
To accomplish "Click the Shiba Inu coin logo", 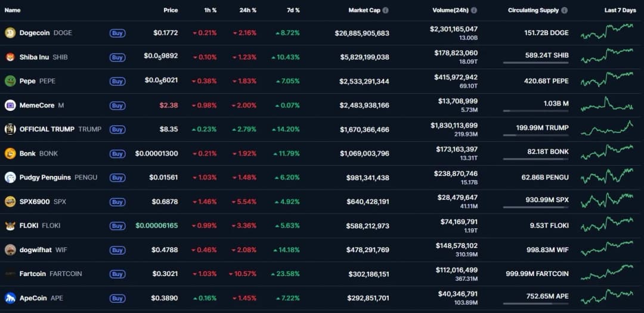I will tap(10, 57).
